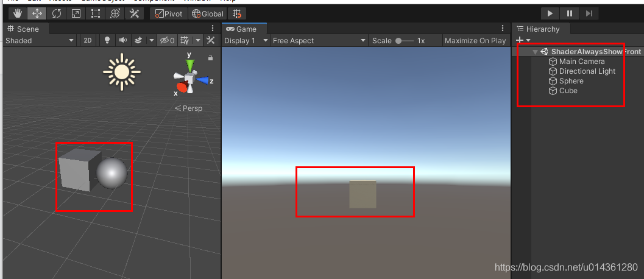Switch Persp projection mode label
The height and width of the screenshot is (279, 644).
point(188,108)
